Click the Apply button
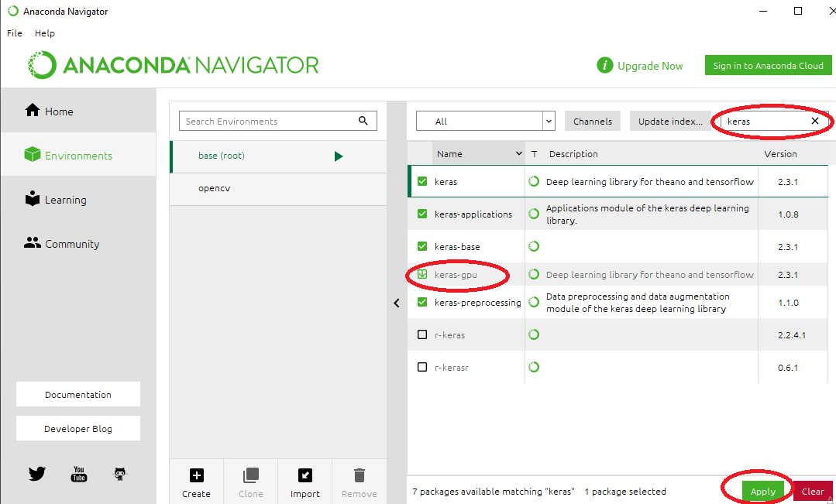836x504 pixels. pos(763,491)
